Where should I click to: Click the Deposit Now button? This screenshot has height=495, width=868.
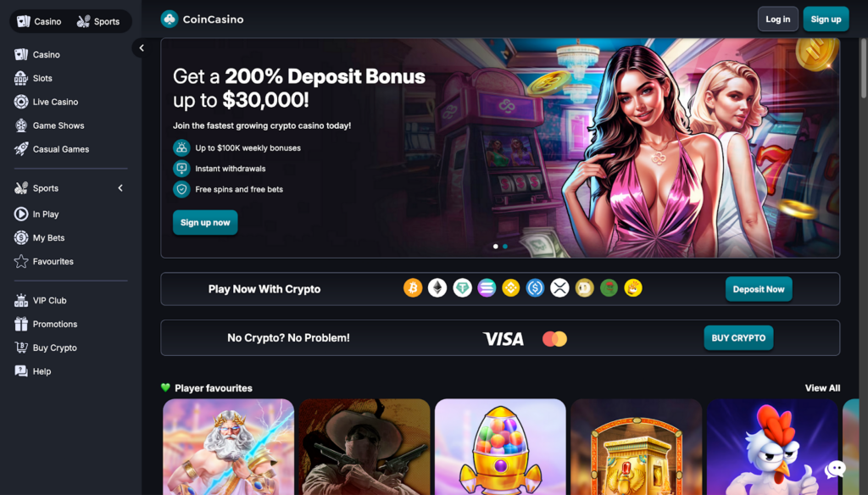[x=759, y=289]
